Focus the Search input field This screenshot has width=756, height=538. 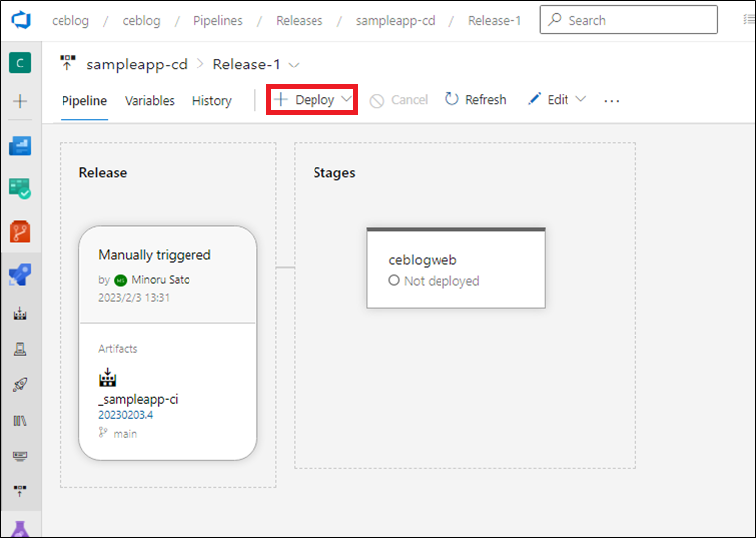(629, 19)
